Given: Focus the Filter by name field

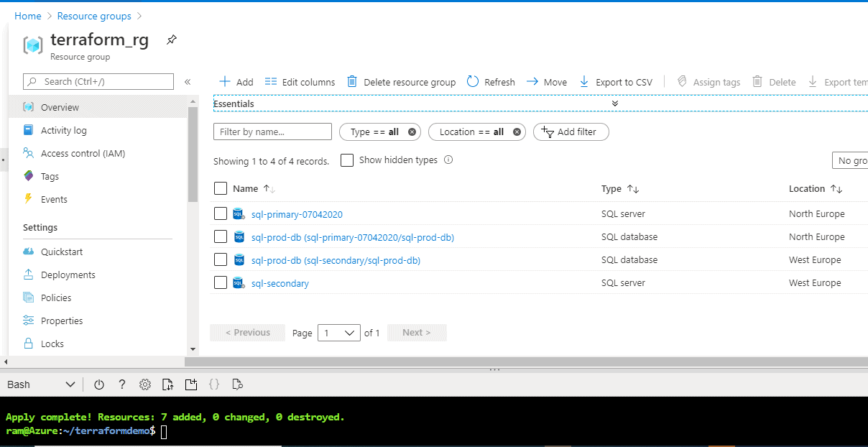Looking at the screenshot, I should pyautogui.click(x=272, y=132).
